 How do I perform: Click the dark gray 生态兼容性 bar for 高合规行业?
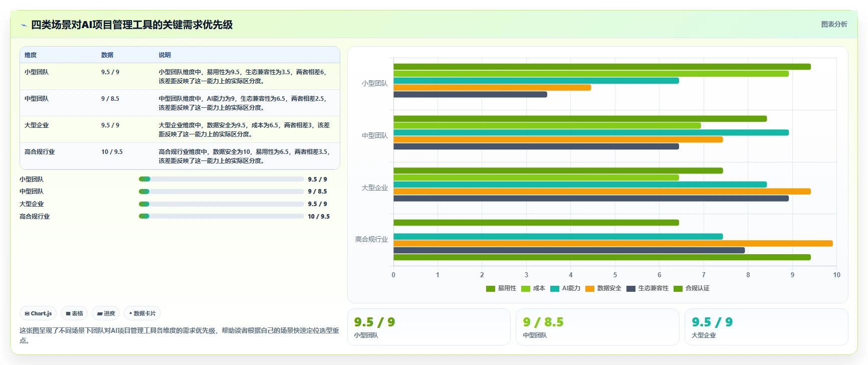point(569,251)
